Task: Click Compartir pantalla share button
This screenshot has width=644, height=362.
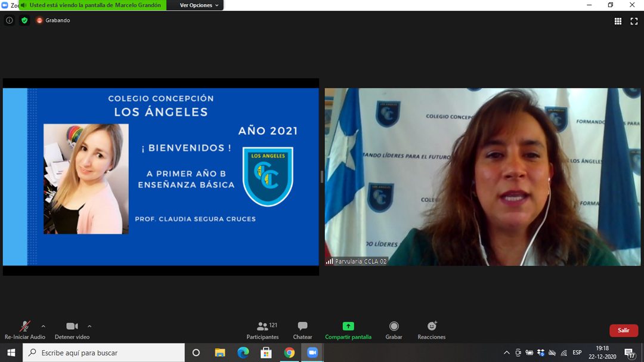Action: 348,330
